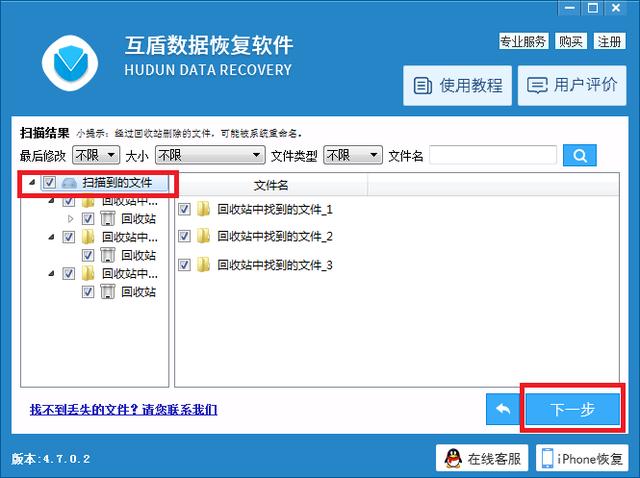Open 在线客服 online support
This screenshot has height=478, width=640.
click(x=482, y=458)
